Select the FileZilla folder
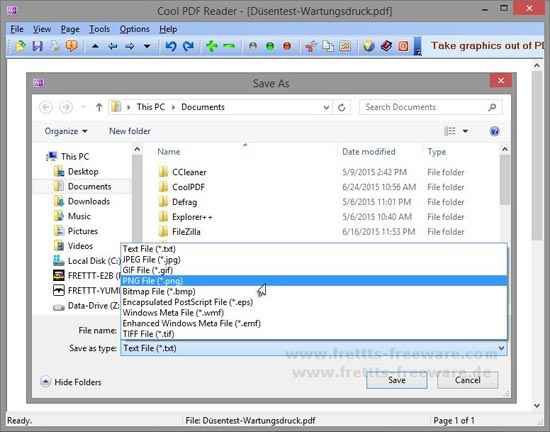Screen dimensions: 550x432 [186, 232]
